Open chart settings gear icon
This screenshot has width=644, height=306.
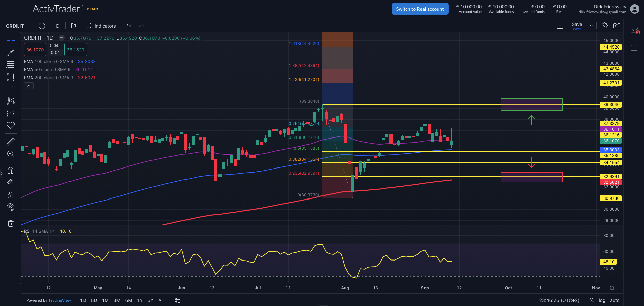click(604, 26)
